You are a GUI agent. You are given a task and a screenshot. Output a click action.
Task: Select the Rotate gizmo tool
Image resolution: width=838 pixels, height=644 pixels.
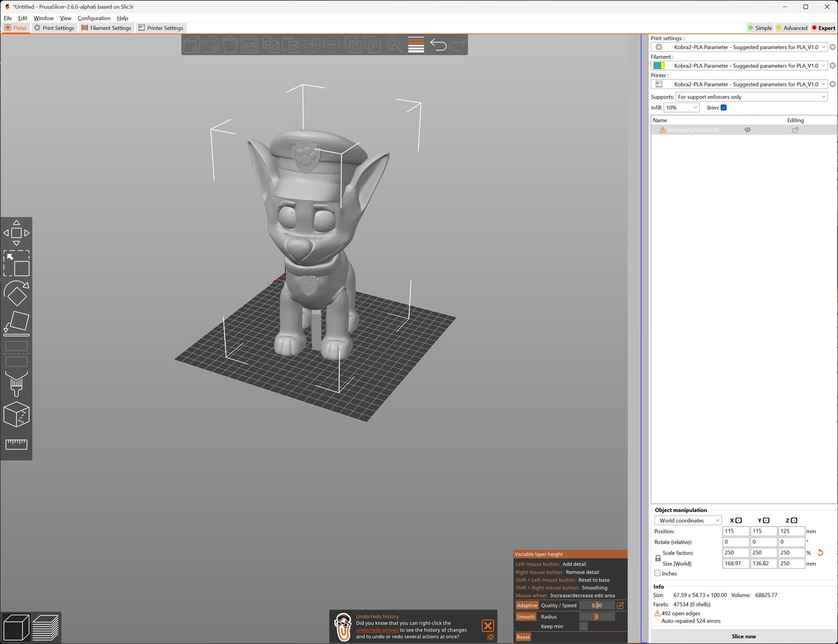click(16, 293)
